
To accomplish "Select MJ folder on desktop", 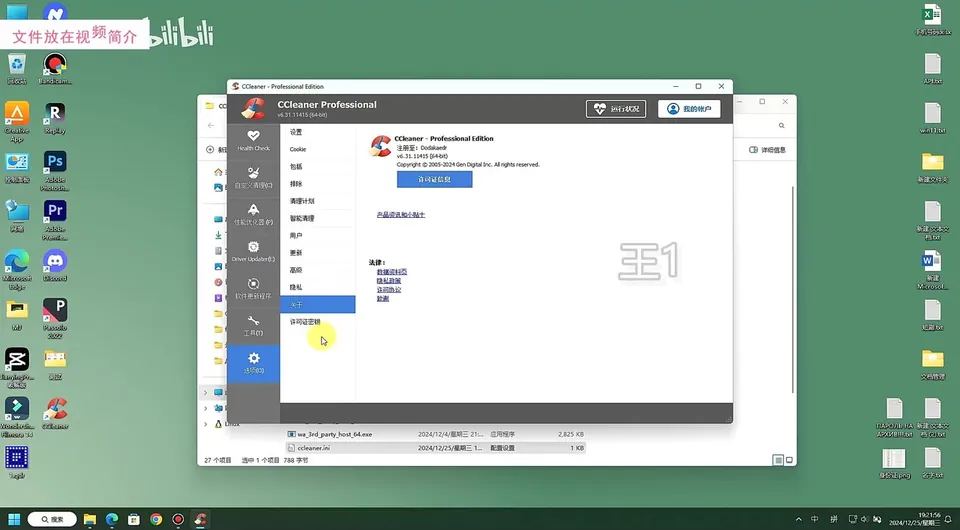I will 17,315.
